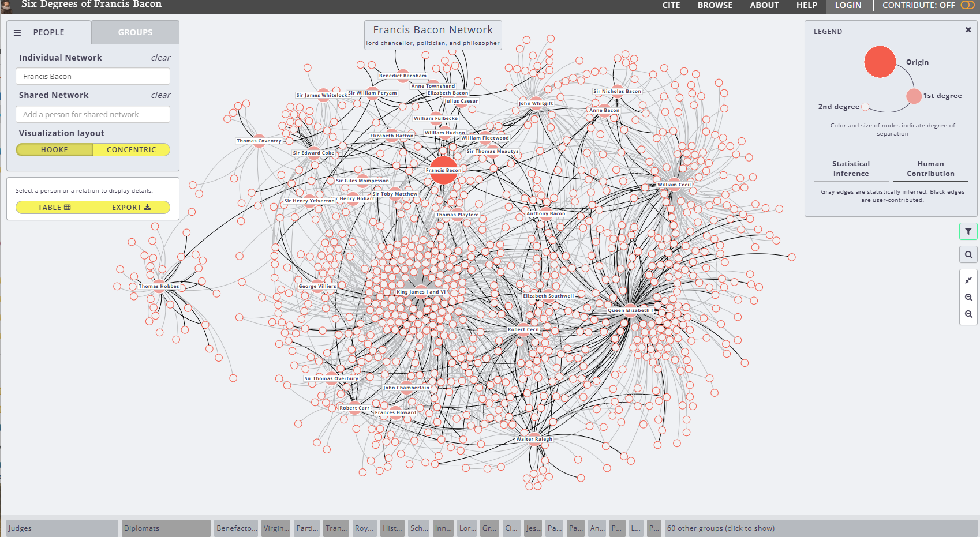Select the Parti... group chip
The height and width of the screenshot is (537, 980).
point(307,528)
